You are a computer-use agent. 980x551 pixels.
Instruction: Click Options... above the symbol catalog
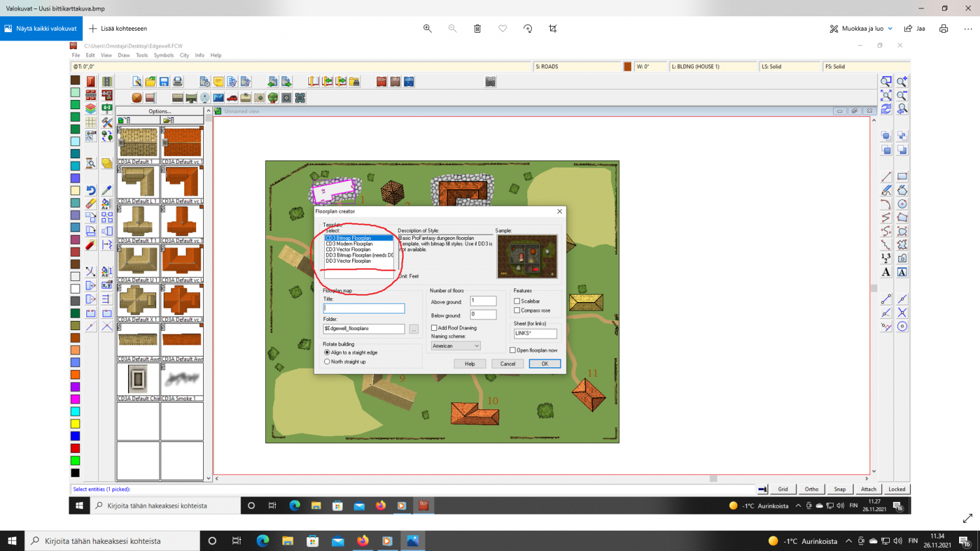pos(159,111)
